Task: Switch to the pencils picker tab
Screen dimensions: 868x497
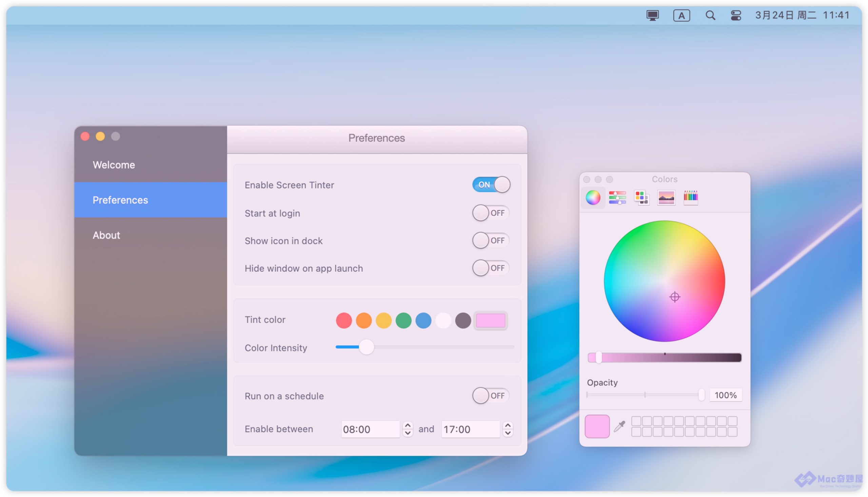Action: point(690,197)
